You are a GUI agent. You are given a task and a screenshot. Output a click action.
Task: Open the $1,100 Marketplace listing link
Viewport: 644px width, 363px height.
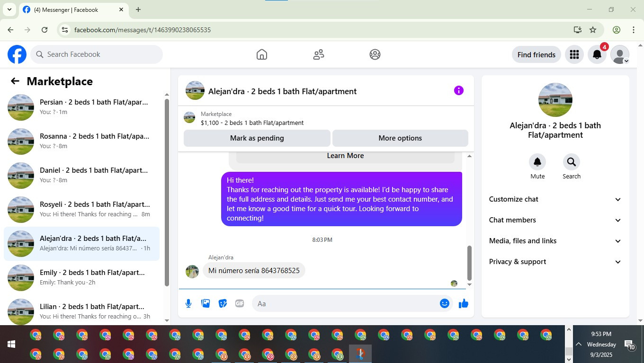pyautogui.click(x=252, y=123)
